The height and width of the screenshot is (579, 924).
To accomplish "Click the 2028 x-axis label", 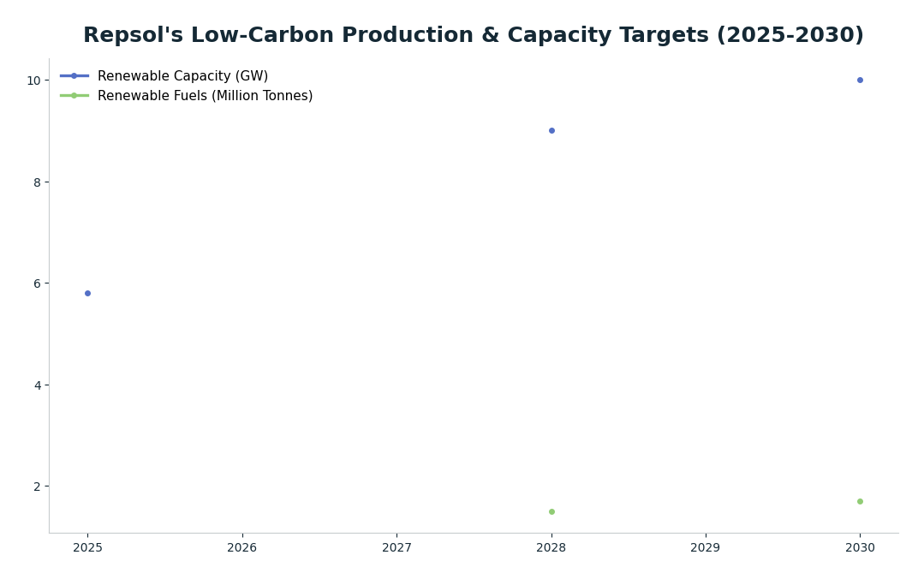I will point(551,548).
